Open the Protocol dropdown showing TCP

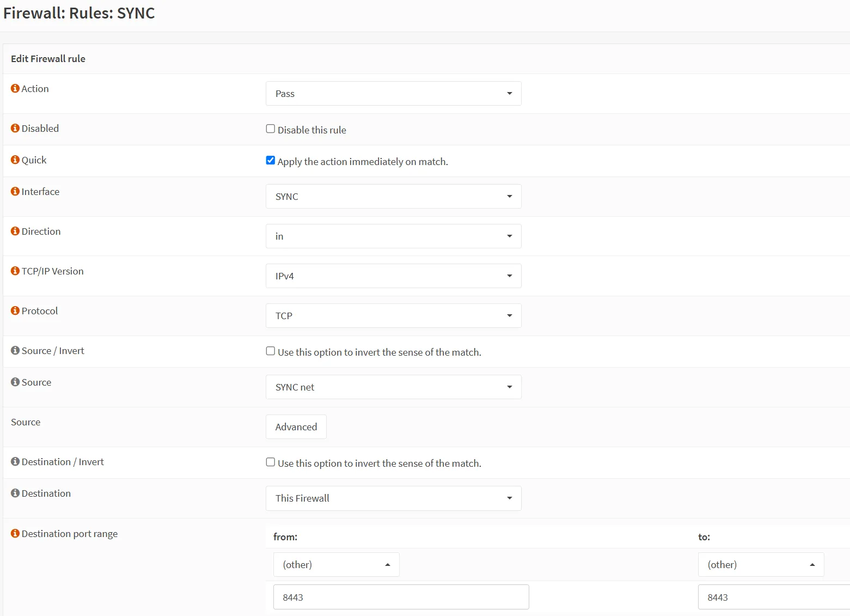point(393,315)
